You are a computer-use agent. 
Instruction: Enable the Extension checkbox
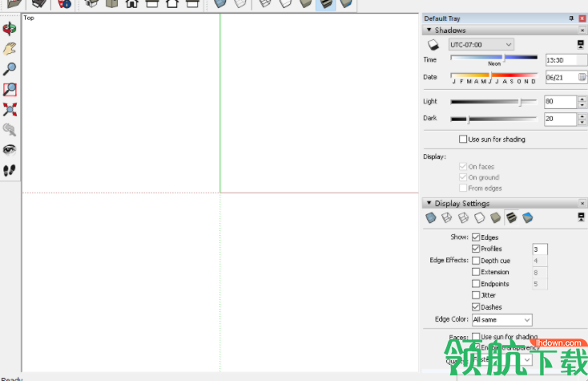tap(476, 272)
